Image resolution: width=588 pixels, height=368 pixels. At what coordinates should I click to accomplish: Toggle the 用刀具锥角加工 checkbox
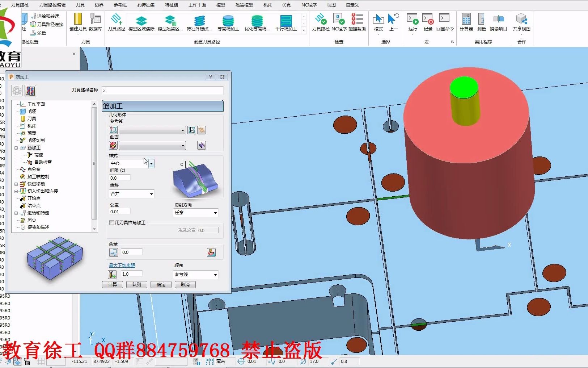pos(112,222)
